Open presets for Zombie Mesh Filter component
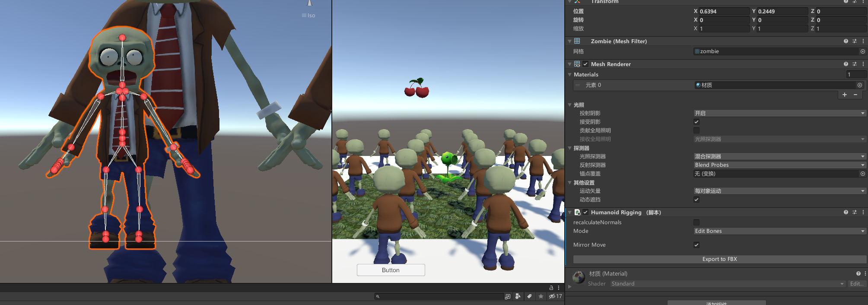 pos(855,41)
